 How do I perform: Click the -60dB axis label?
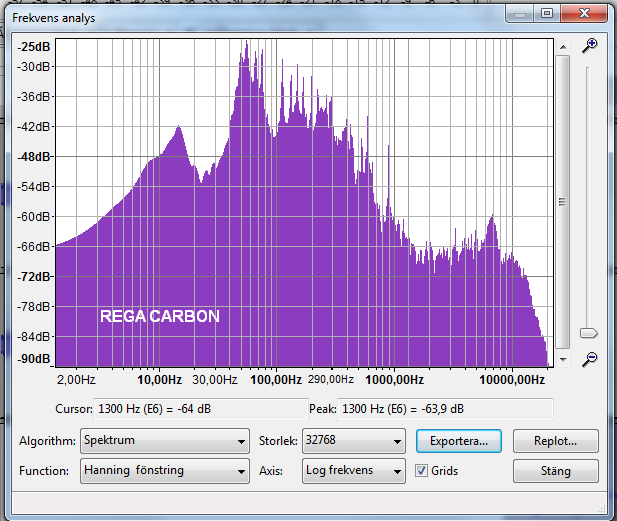point(34,216)
